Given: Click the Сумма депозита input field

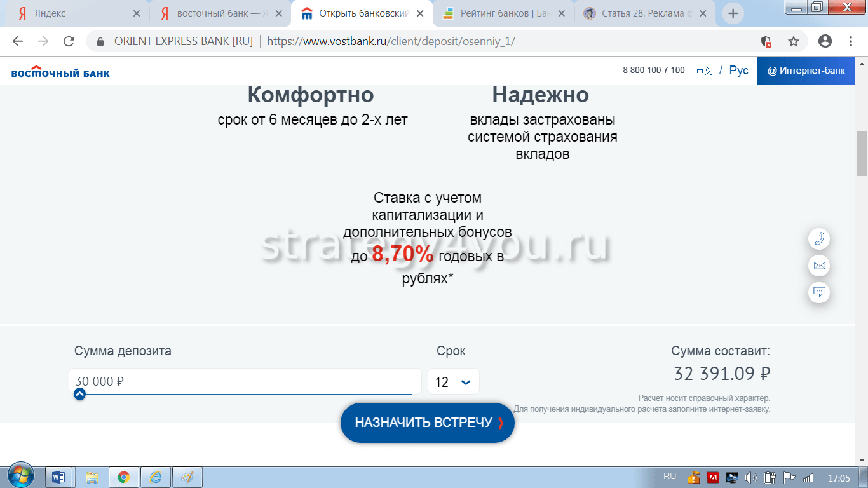Looking at the screenshot, I should (x=245, y=381).
